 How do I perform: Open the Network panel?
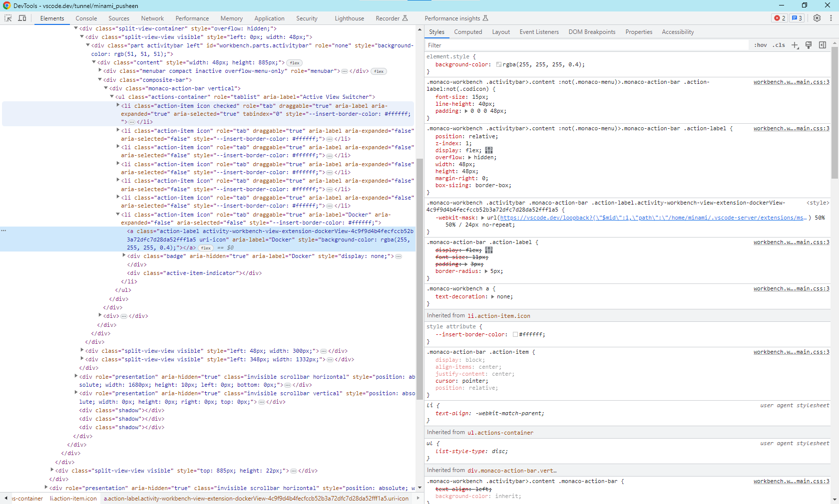(152, 18)
